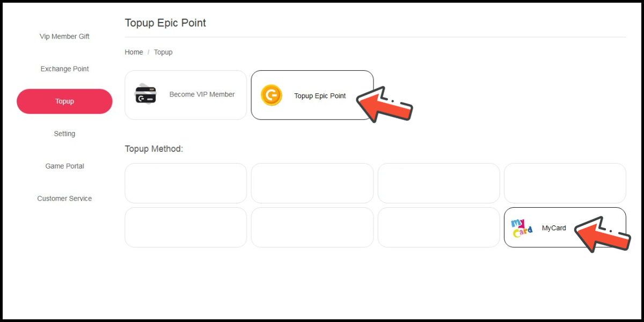Click the red arrow beside Topup Epic Point
This screenshot has width=644, height=322.
(383, 103)
